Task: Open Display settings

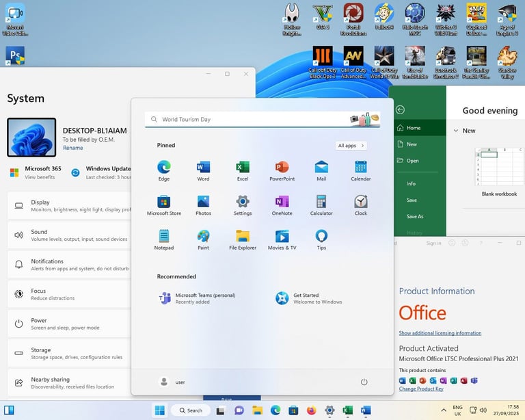Action: click(69, 206)
